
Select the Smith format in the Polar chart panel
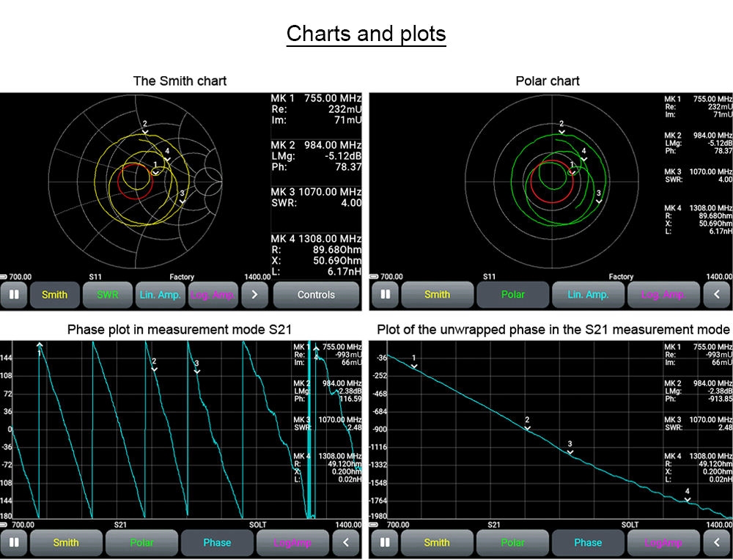point(437,295)
